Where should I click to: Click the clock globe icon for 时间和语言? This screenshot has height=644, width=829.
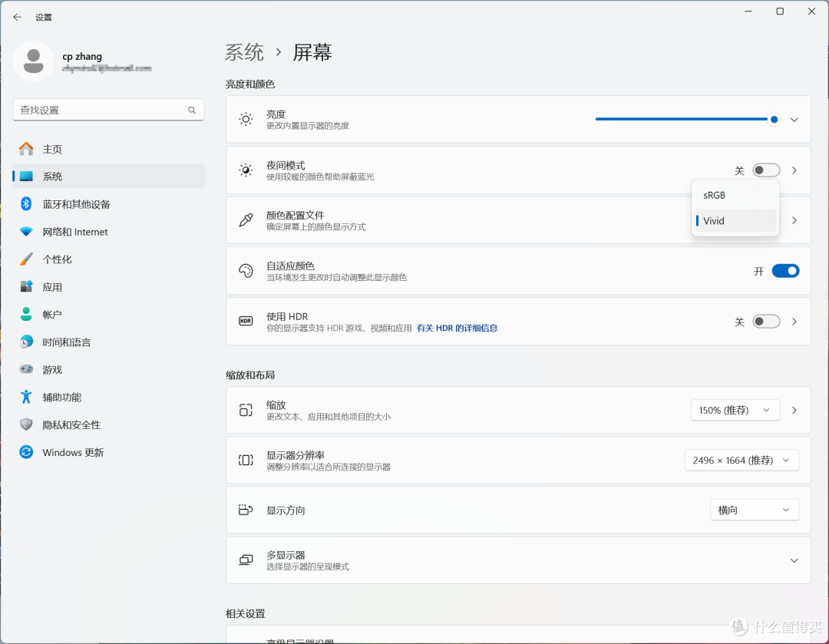tap(26, 342)
